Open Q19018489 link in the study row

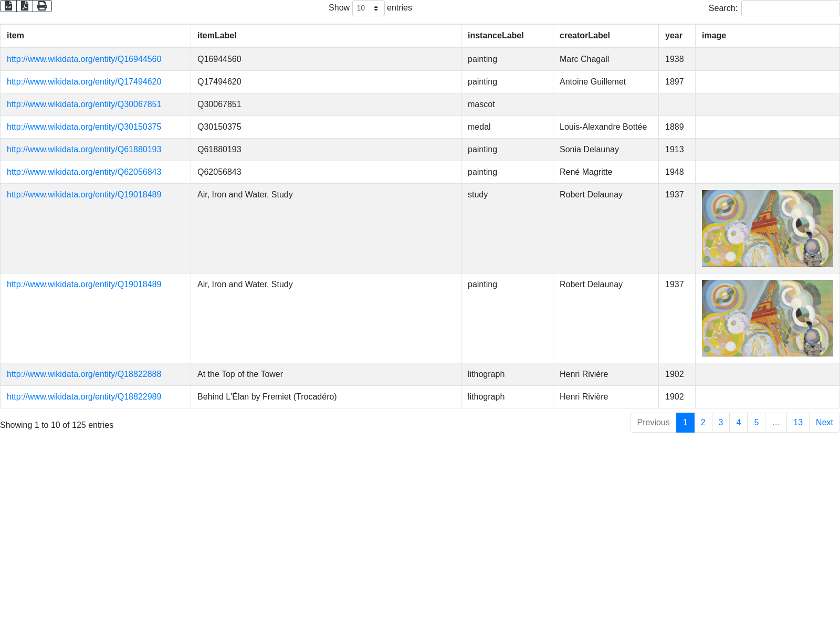coord(84,195)
